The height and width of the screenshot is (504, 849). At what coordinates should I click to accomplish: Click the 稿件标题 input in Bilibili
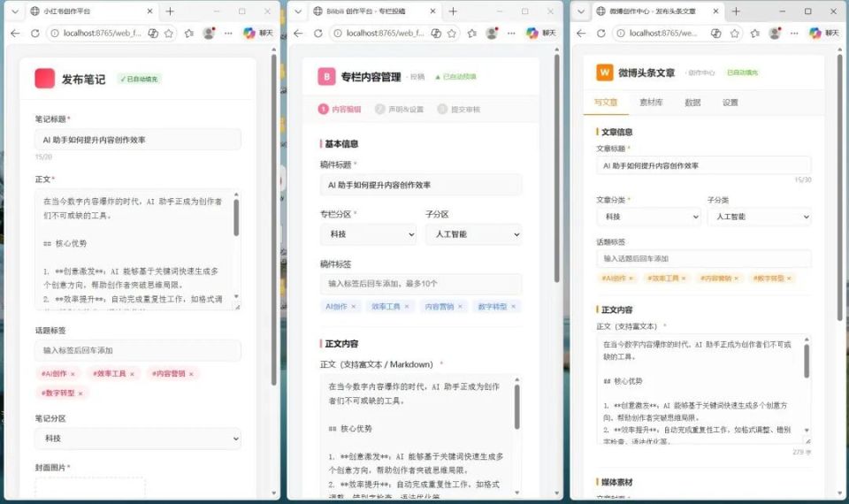(x=421, y=185)
